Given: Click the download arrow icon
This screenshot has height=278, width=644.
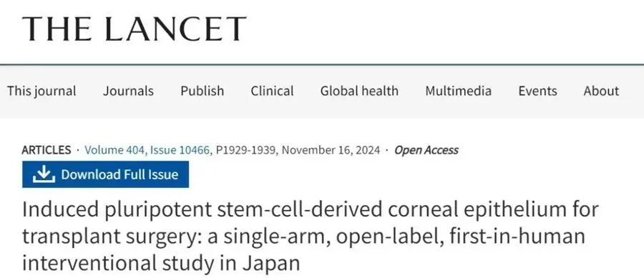Looking at the screenshot, I should coord(44,174).
